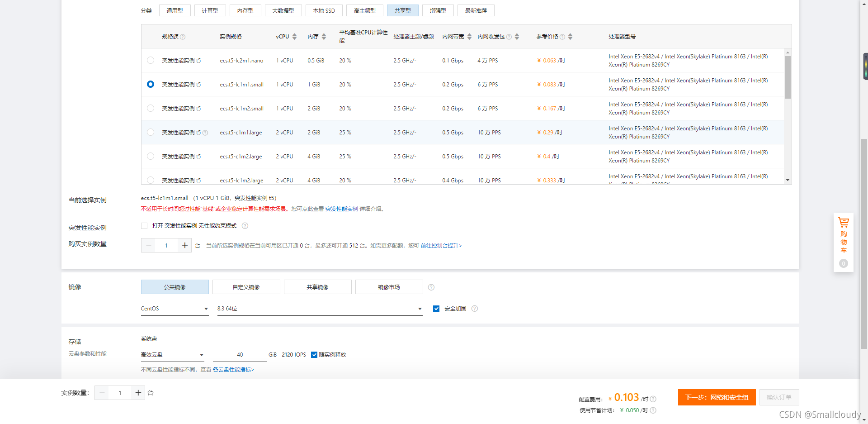Screen dimensions: 868x424
Task: Select 增强型 category tab
Action: click(x=438, y=10)
